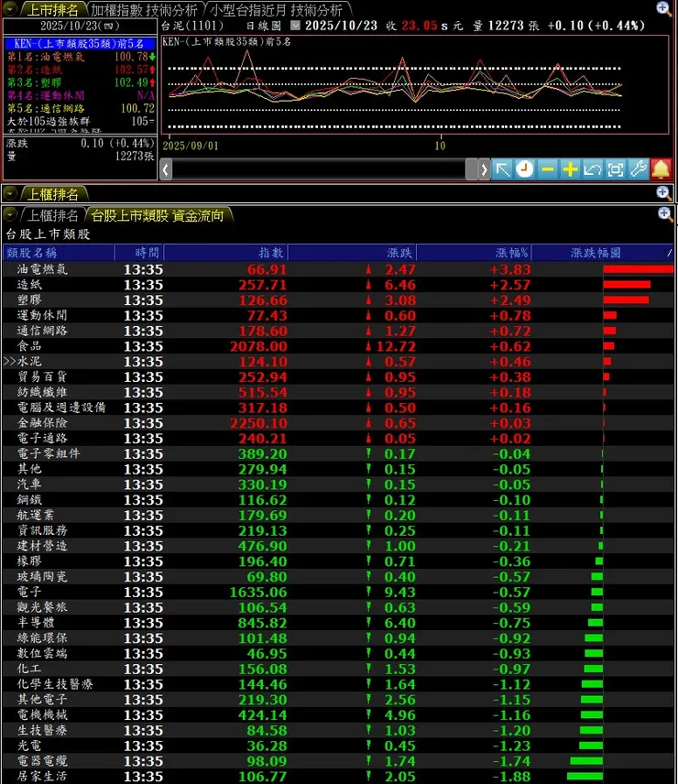Click chart scrollbar left arrow
The height and width of the screenshot is (784, 678).
166,169
